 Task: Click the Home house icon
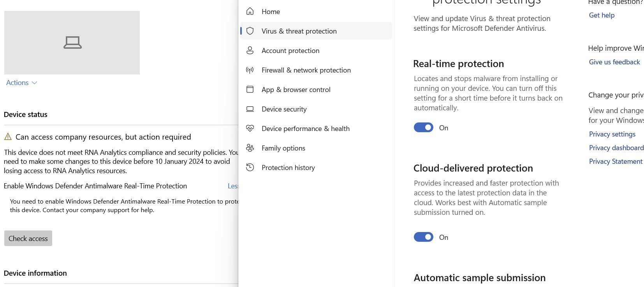point(250,11)
